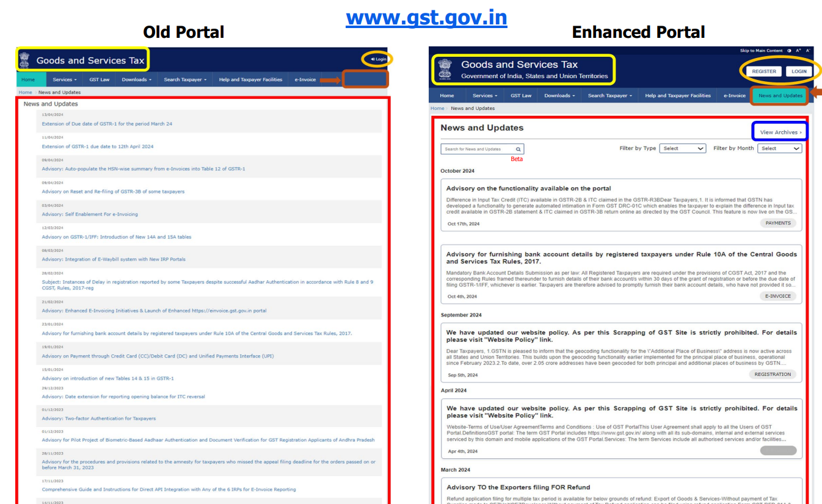Click the Login link in Old Portal header
822x504 pixels.
(x=379, y=59)
